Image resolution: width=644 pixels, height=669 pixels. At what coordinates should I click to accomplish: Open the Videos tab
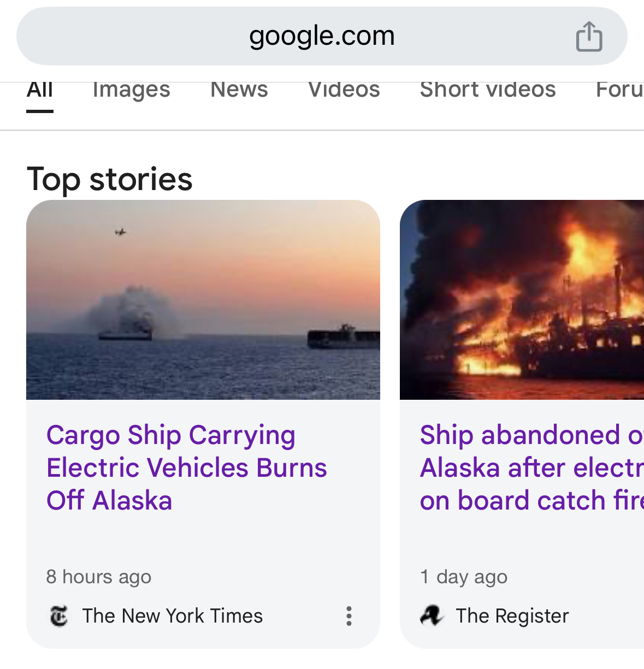[x=344, y=90]
